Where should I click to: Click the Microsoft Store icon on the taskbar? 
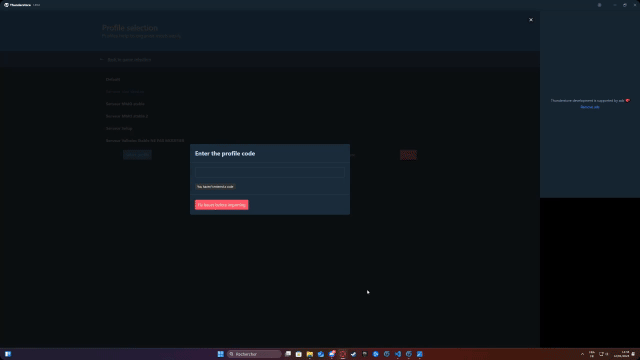point(299,354)
